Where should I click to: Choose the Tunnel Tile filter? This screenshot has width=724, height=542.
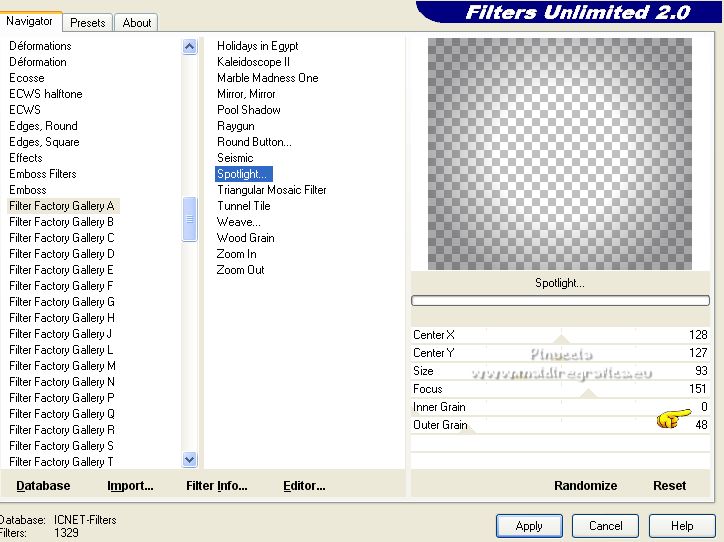244,206
